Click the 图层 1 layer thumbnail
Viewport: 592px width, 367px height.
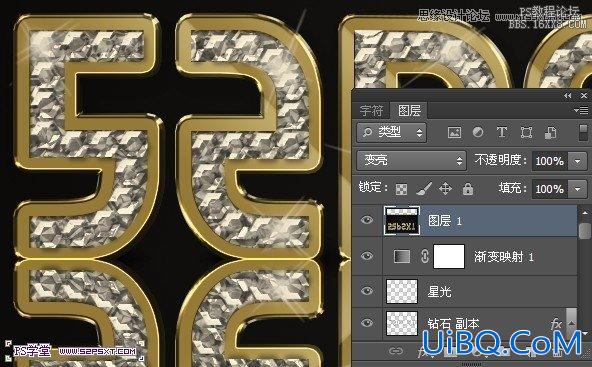(402, 220)
